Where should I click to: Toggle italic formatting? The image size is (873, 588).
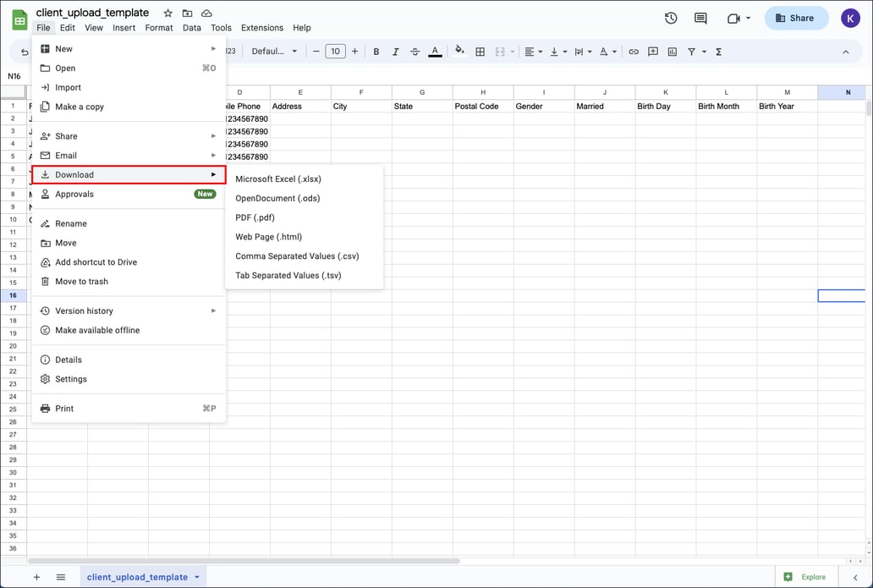click(395, 52)
